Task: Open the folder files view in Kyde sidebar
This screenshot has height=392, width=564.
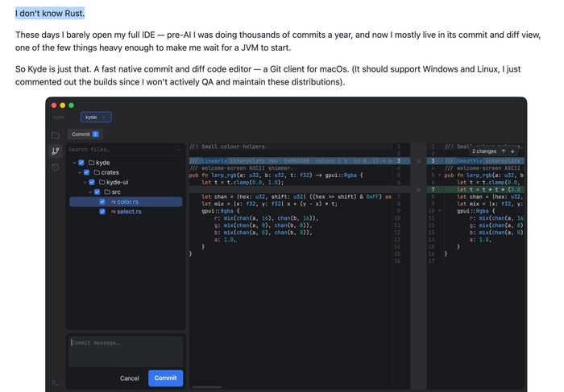Action: (x=56, y=135)
